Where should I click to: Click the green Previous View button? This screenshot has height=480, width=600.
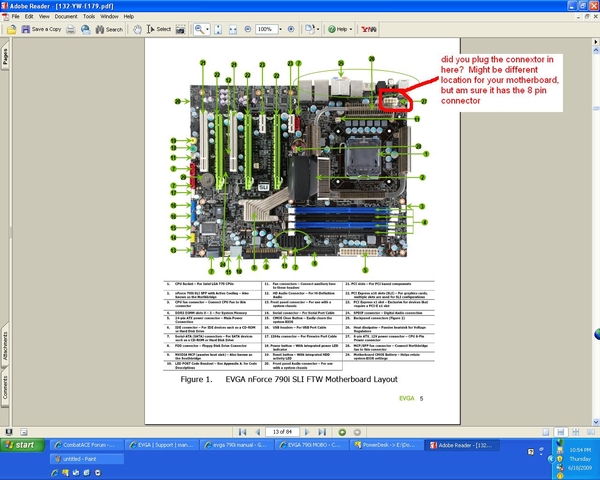tap(342, 432)
